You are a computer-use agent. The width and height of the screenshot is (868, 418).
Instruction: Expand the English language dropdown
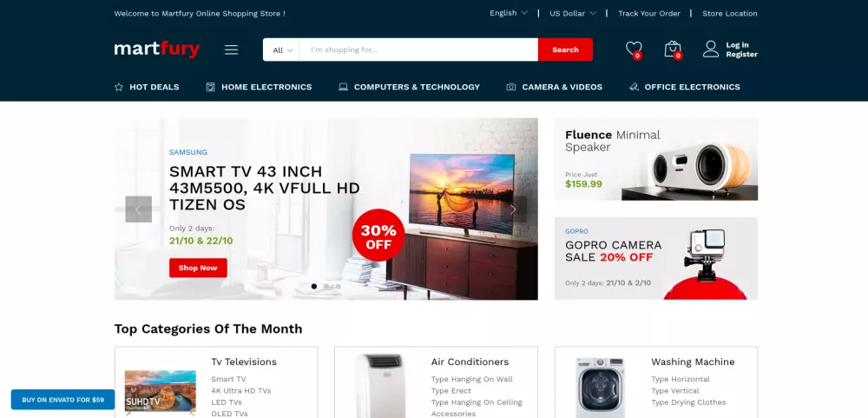tap(508, 13)
